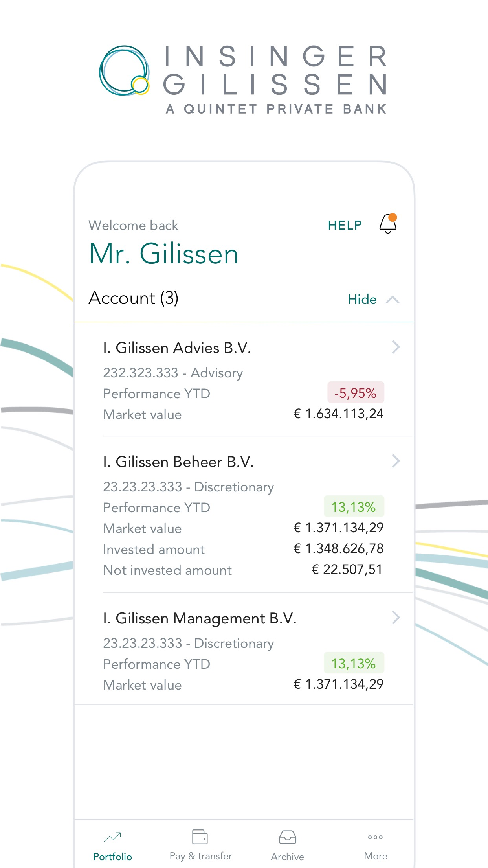Tap the More three-dots icon

(x=375, y=837)
